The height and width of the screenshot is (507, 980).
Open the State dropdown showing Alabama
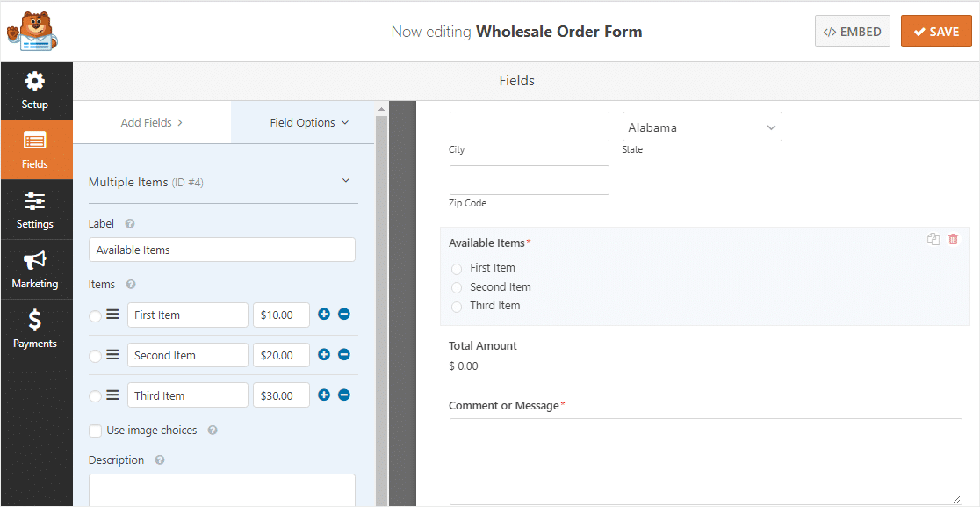[x=702, y=127]
